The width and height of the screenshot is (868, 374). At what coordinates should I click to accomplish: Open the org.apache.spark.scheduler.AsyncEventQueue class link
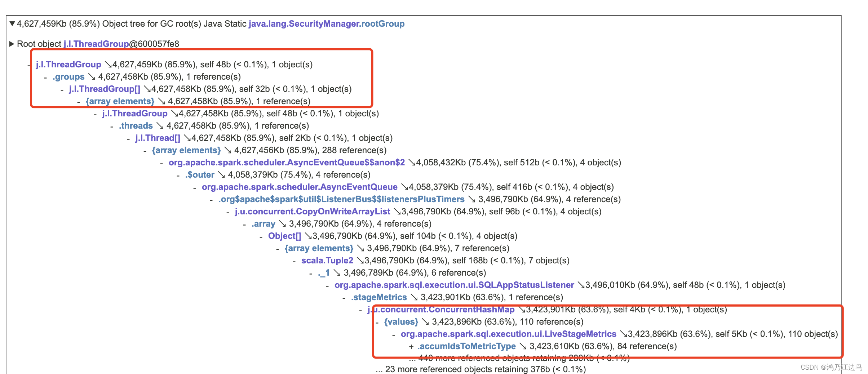tap(300, 187)
